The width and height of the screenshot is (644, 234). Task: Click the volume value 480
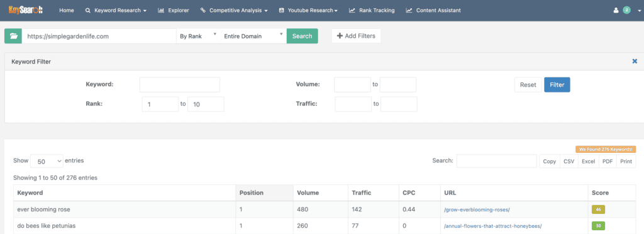(x=303, y=209)
